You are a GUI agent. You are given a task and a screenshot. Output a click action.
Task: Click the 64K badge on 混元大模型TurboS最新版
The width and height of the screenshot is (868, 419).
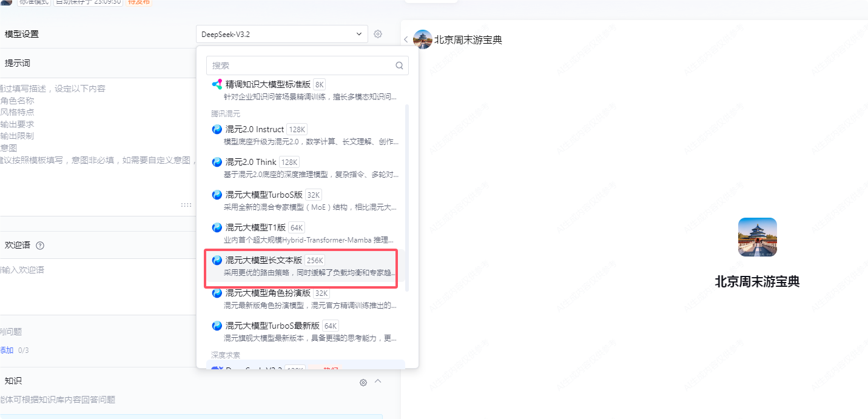tap(330, 326)
